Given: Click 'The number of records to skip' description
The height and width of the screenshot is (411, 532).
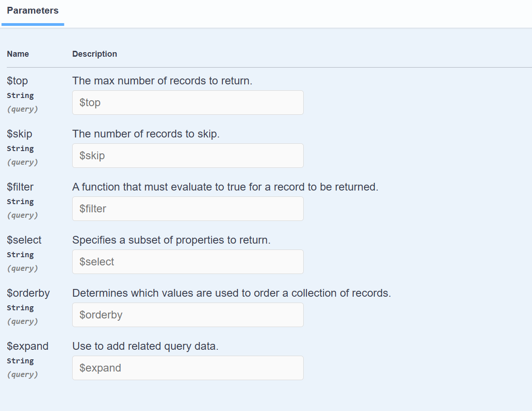Looking at the screenshot, I should [146, 134].
